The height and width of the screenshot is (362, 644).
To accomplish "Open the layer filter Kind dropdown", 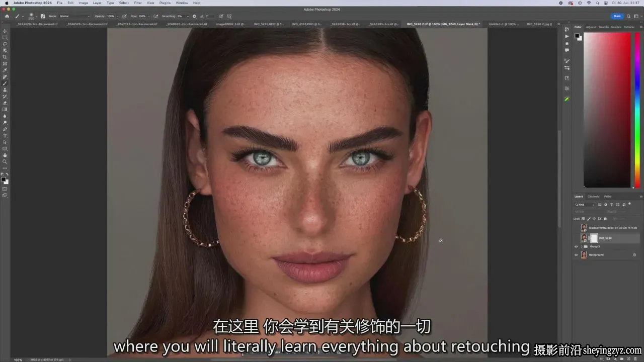I will tap(586, 205).
